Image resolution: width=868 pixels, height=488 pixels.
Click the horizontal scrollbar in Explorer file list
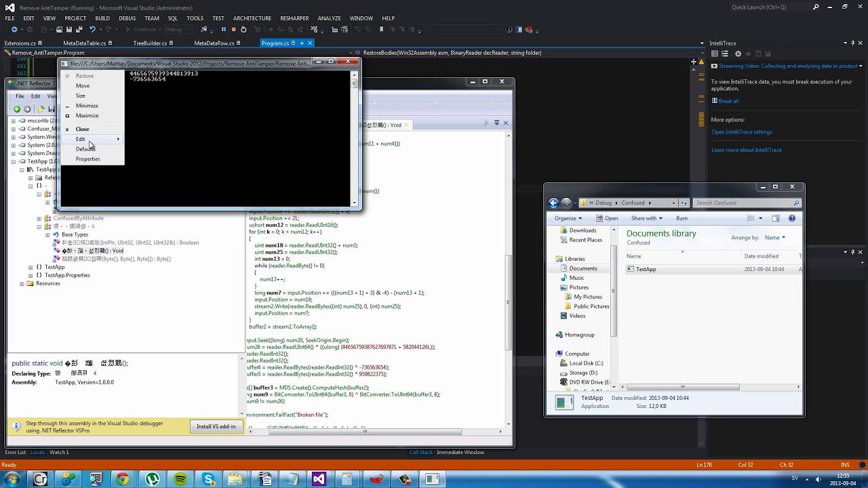point(682,387)
